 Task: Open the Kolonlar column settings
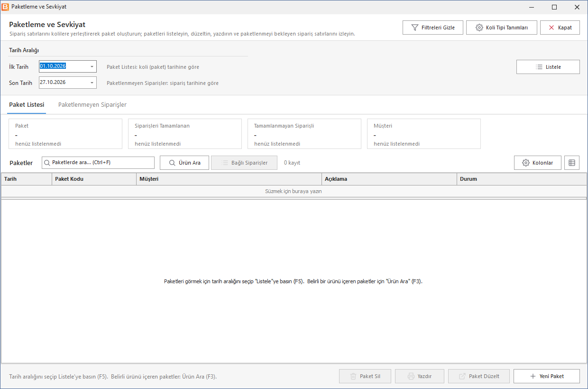(x=537, y=163)
